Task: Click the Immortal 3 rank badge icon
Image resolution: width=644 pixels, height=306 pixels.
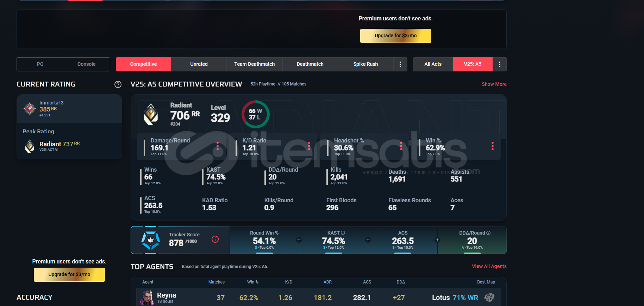Action: [30, 109]
